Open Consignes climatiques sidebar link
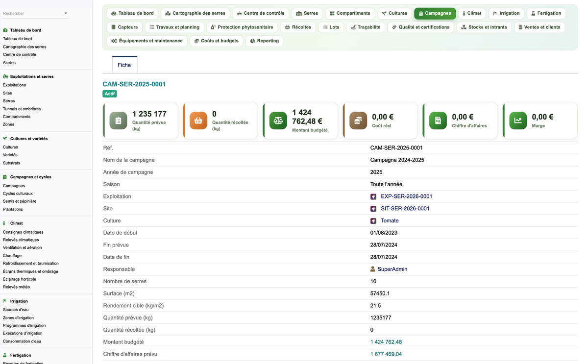588x364 pixels. [23, 232]
